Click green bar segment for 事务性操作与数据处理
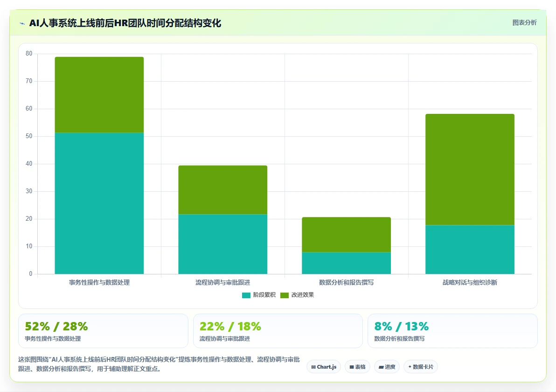This screenshot has width=556, height=392. [x=99, y=95]
